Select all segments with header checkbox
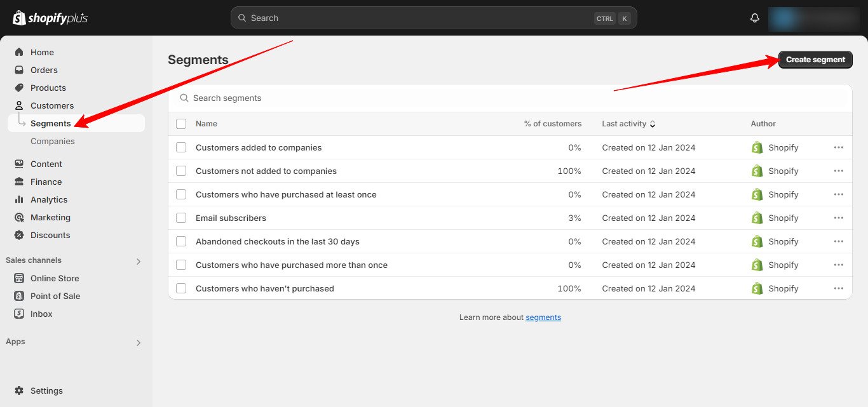 coord(181,124)
